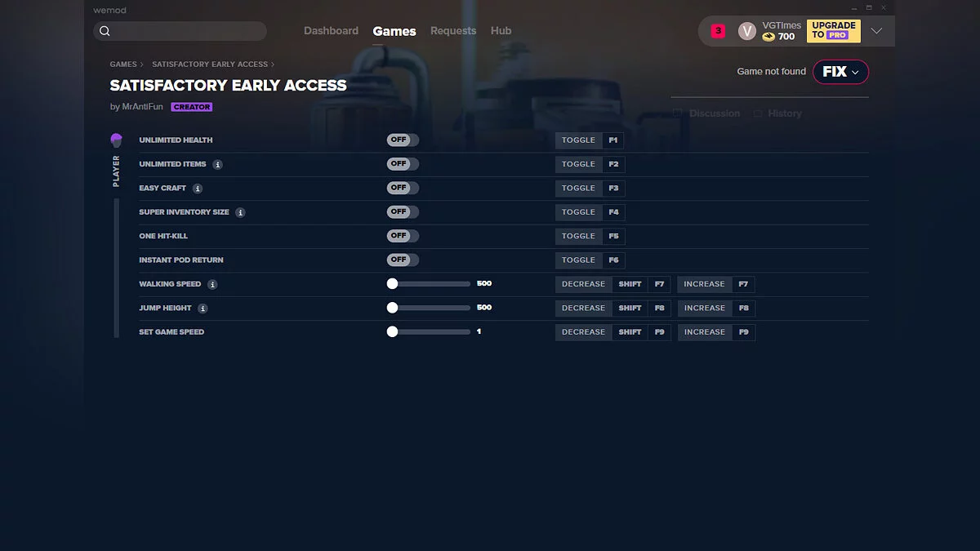
Task: Toggle Unlimited Health switch
Action: 403,140
